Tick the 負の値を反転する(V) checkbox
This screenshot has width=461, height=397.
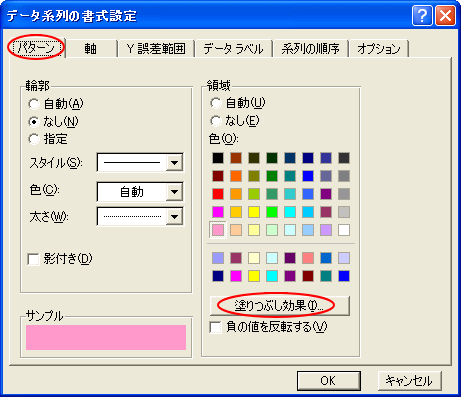pyautogui.click(x=215, y=327)
